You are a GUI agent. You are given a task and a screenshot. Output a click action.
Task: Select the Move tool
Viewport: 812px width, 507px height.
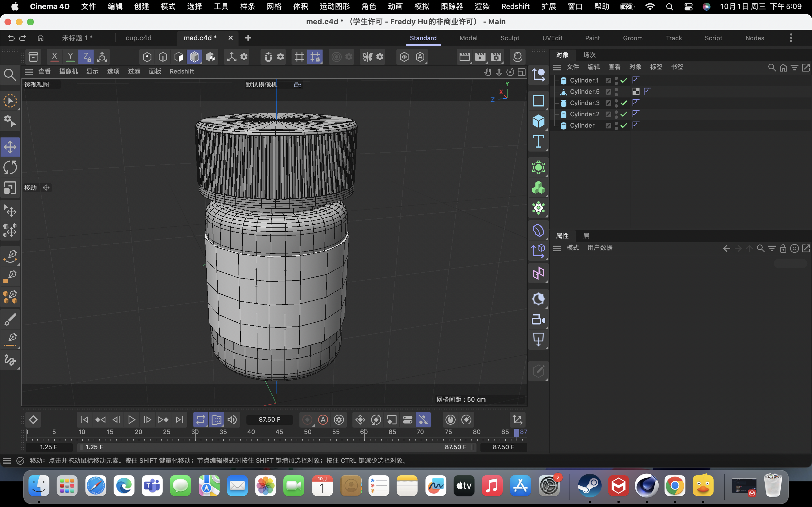(10, 146)
